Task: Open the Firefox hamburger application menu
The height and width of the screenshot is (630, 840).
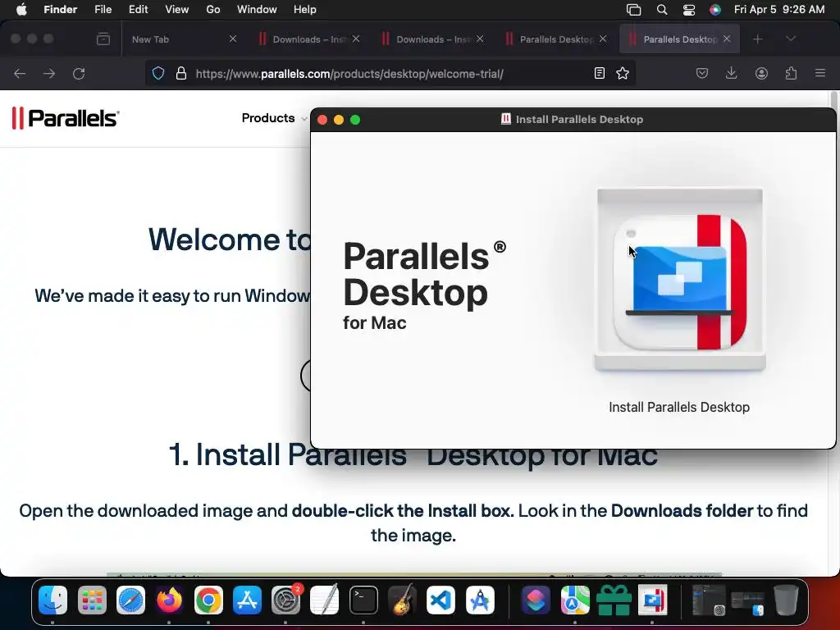Action: (x=820, y=73)
